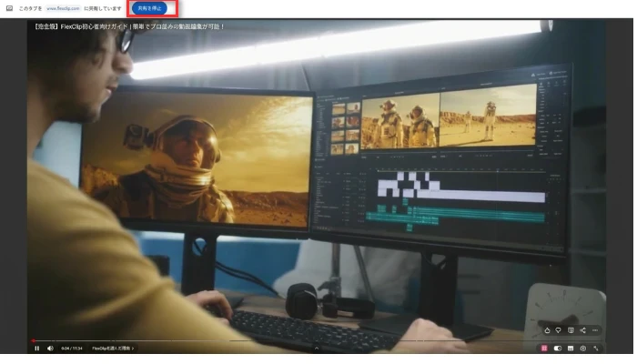Click the pink icon in player controls

(x=545, y=349)
